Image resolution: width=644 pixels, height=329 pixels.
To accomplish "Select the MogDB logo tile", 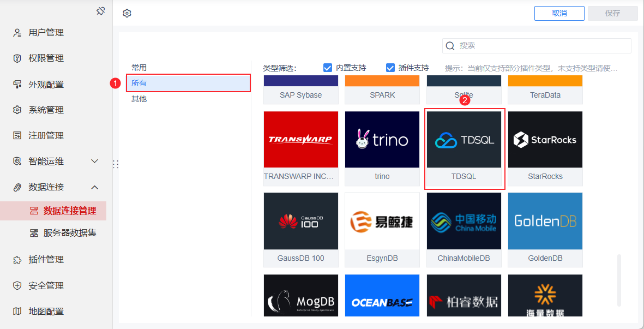I will click(x=301, y=295).
